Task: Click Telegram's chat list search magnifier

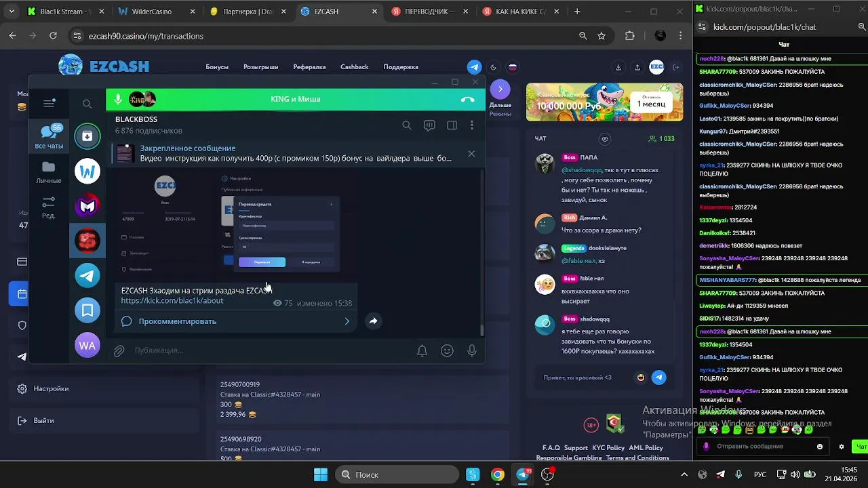Action: tap(87, 104)
